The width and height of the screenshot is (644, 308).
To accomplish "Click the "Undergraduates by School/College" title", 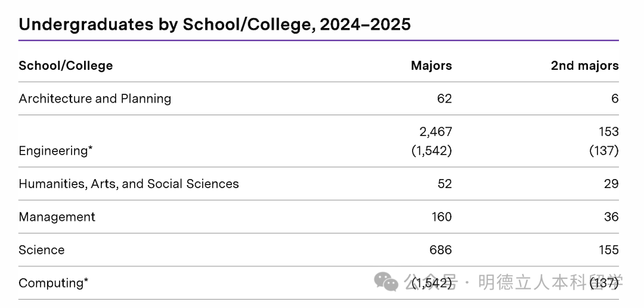I will tap(215, 24).
